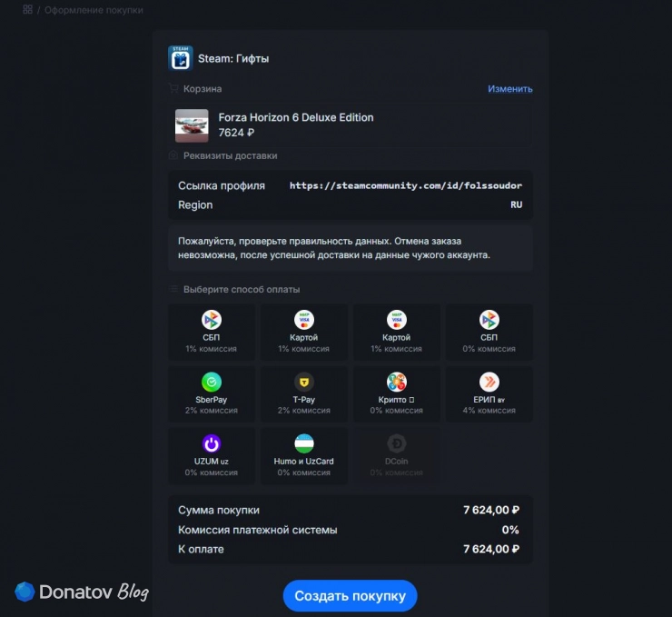
Task: Click the UZUM purple power icon
Action: click(x=212, y=443)
